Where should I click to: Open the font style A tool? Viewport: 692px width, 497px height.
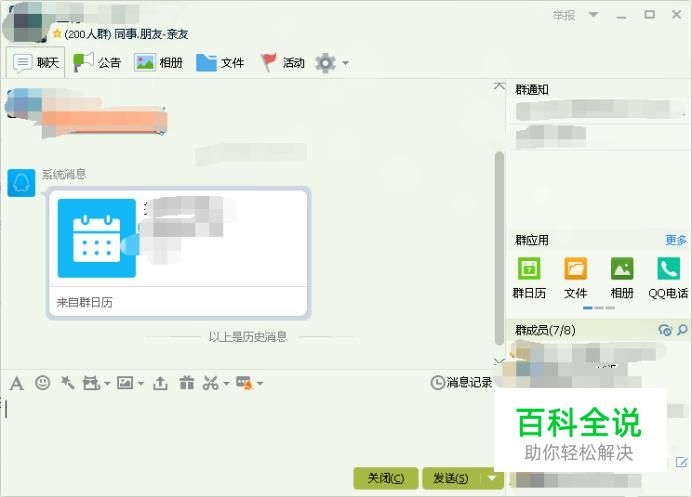[17, 384]
